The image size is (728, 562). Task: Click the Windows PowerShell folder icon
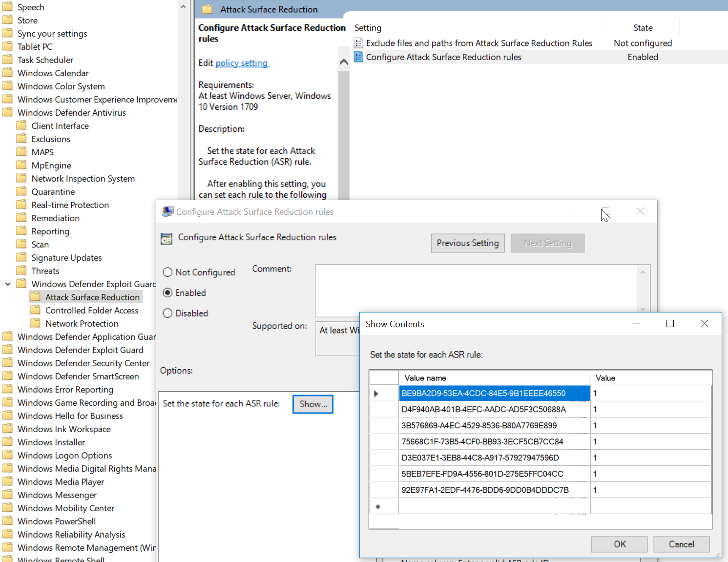(x=7, y=521)
